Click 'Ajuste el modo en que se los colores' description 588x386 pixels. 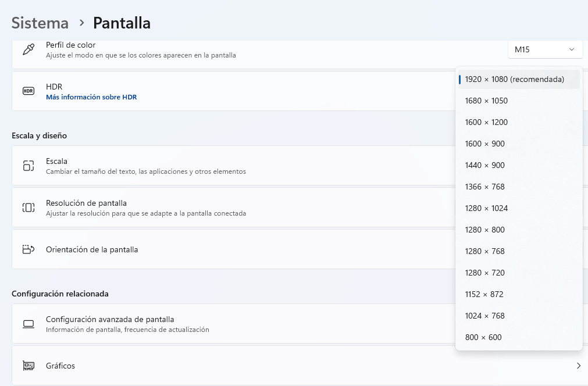(x=141, y=55)
